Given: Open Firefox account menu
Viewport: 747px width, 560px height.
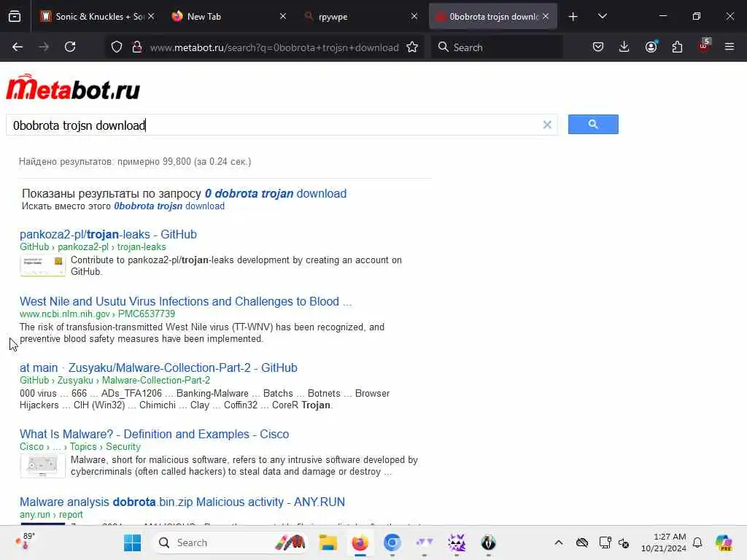Looking at the screenshot, I should click(651, 47).
